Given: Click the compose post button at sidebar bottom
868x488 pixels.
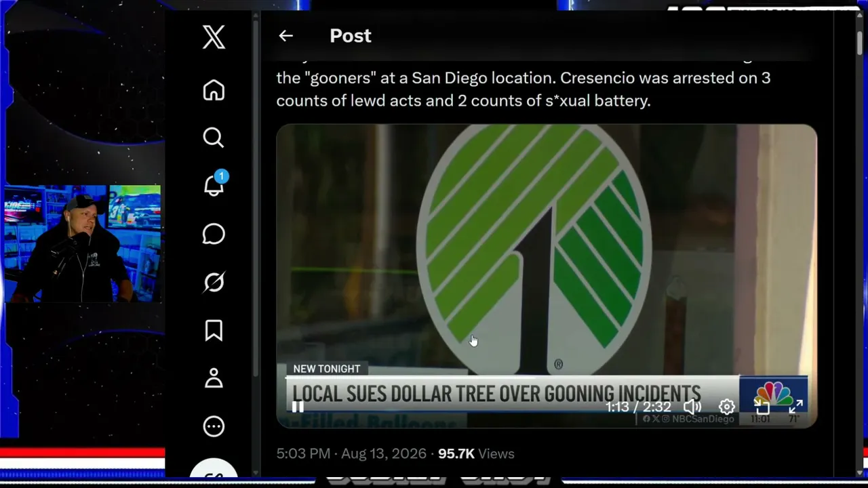Looking at the screenshot, I should pyautogui.click(x=214, y=469).
